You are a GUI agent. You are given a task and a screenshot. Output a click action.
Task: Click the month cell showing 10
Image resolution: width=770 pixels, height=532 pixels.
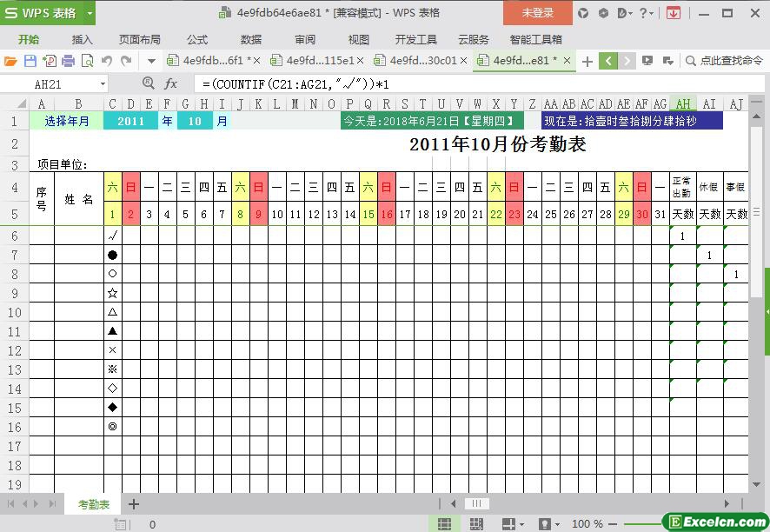pyautogui.click(x=195, y=121)
